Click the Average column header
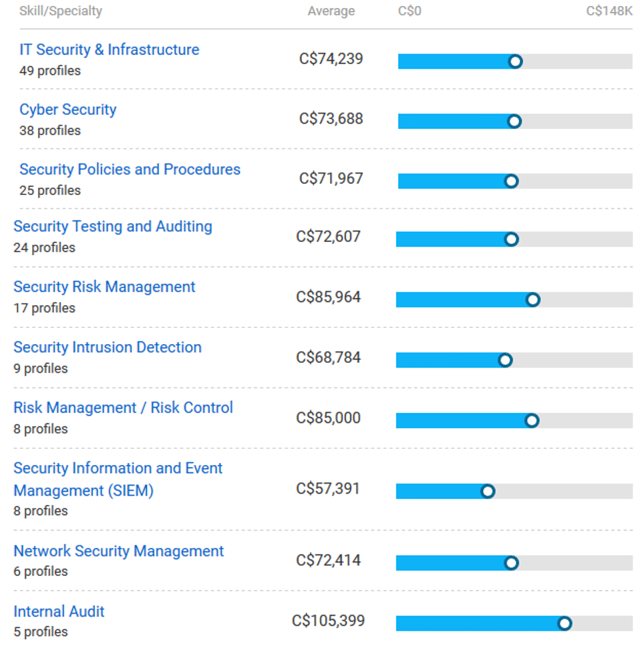The height and width of the screenshot is (648, 644). coord(331,11)
